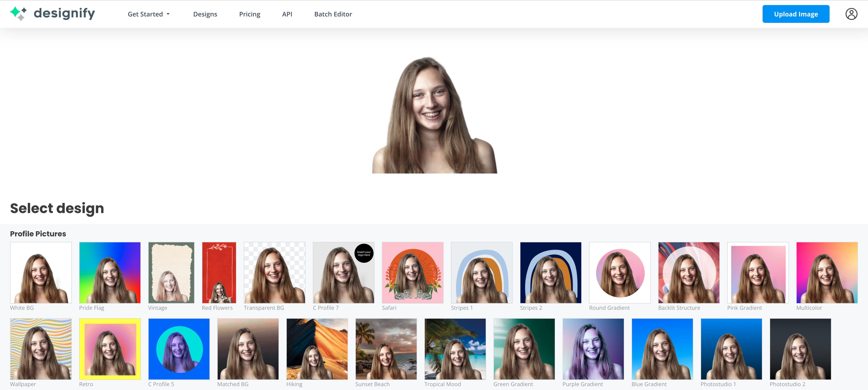Viewport: 868px width, 390px height.
Task: Pick the Safari design thumbnail
Action: pyautogui.click(x=413, y=272)
